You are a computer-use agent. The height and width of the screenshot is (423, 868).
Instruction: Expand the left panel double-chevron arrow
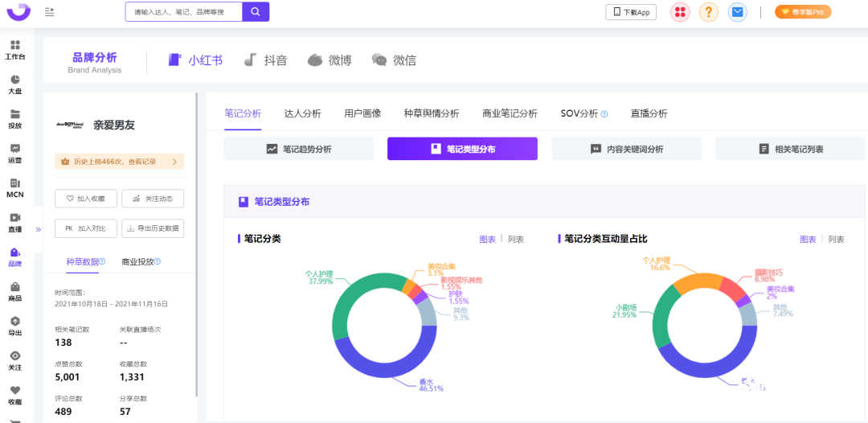pyautogui.click(x=38, y=229)
